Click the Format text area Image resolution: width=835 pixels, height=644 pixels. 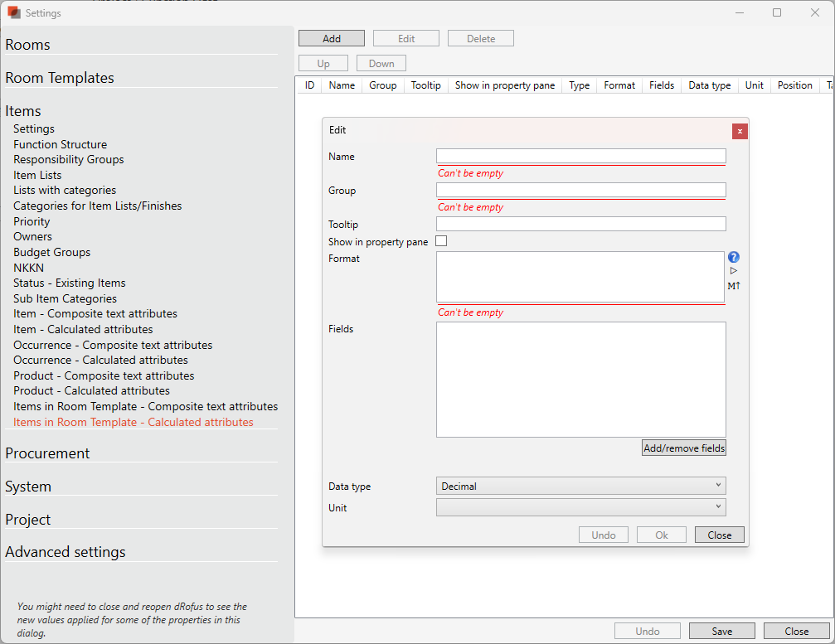580,277
